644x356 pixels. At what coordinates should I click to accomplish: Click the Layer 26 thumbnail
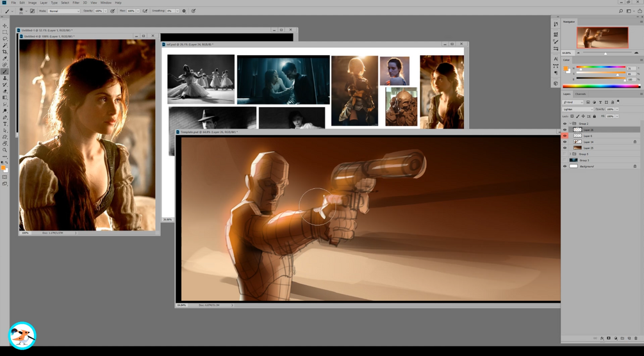coord(577,130)
